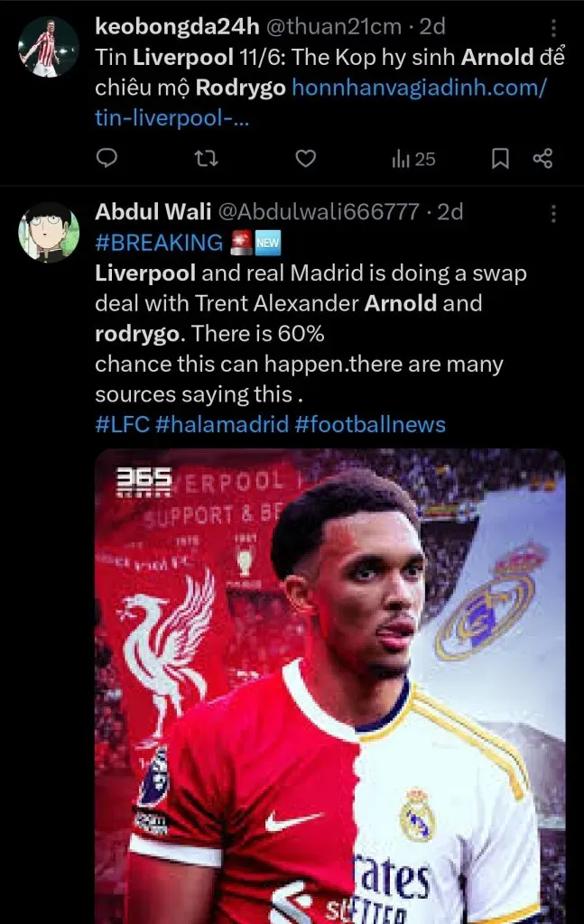
Task: Open the keobongda24h display name
Action: click(x=178, y=26)
